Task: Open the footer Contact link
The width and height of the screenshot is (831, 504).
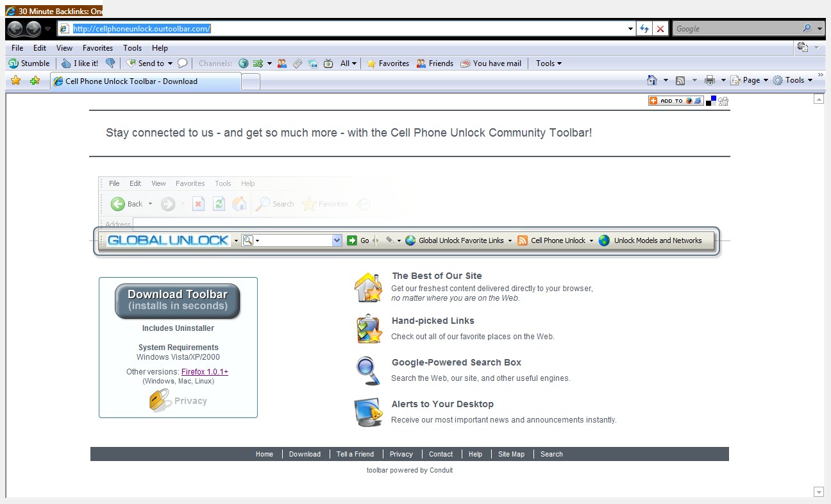Action: coord(441,454)
